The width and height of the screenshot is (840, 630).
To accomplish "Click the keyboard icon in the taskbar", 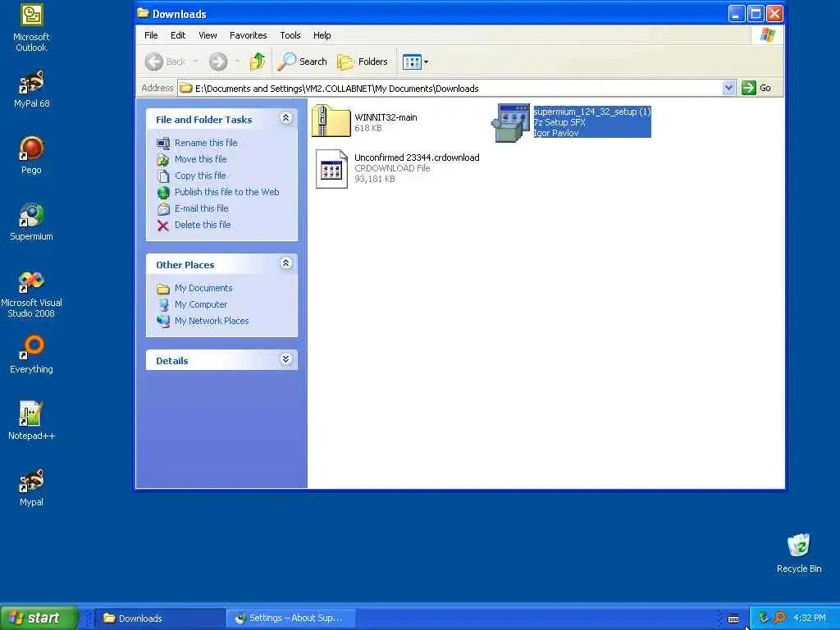I will [733, 619].
